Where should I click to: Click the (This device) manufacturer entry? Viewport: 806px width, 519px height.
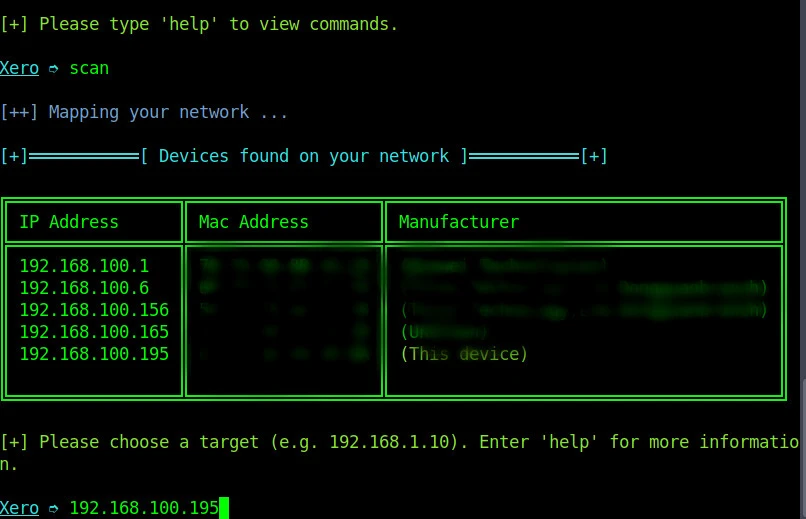[x=464, y=354]
